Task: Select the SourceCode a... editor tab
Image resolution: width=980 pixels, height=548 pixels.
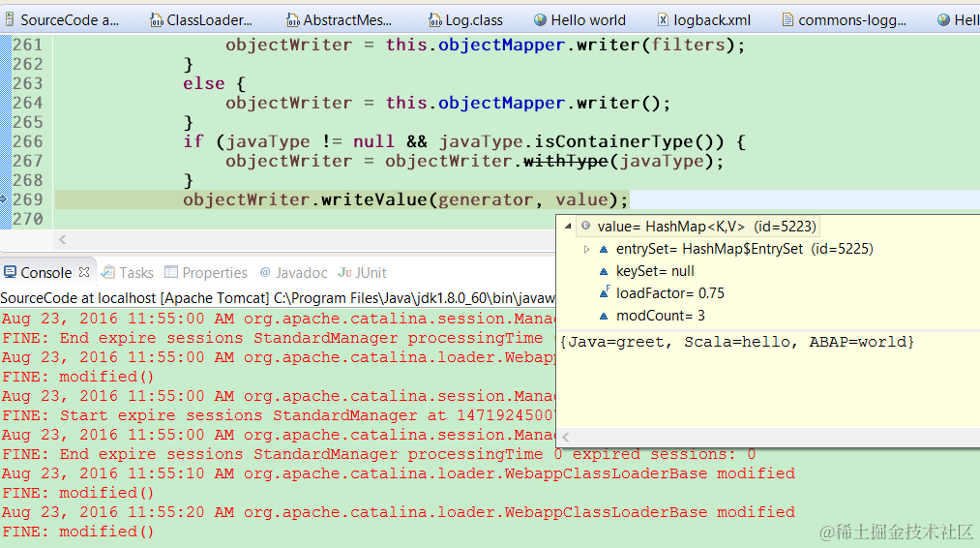Action: (63, 20)
